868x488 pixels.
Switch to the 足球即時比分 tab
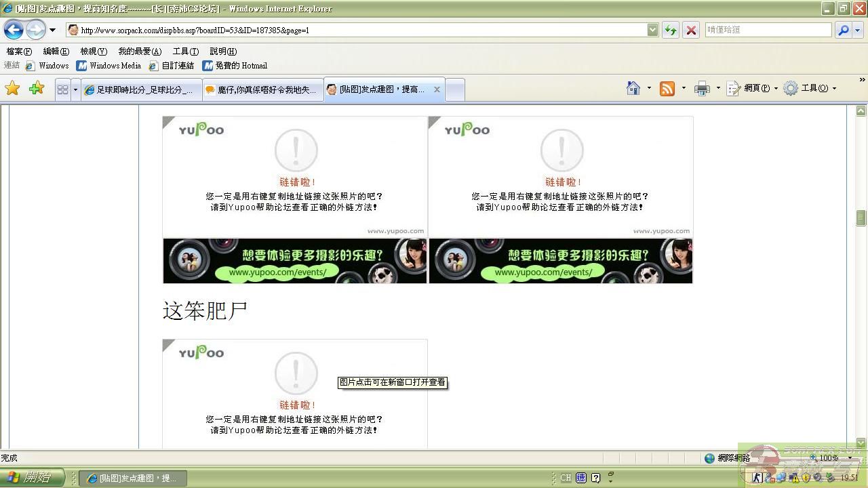[141, 89]
